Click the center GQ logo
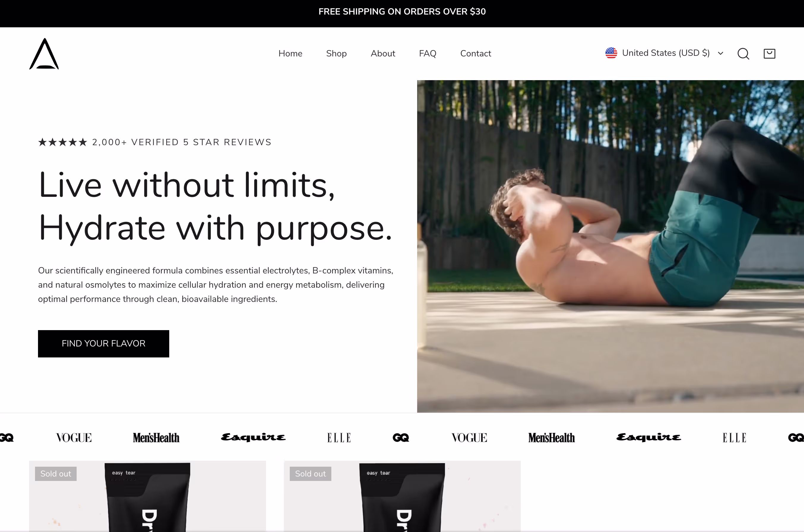This screenshot has height=532, width=804. coord(401,438)
